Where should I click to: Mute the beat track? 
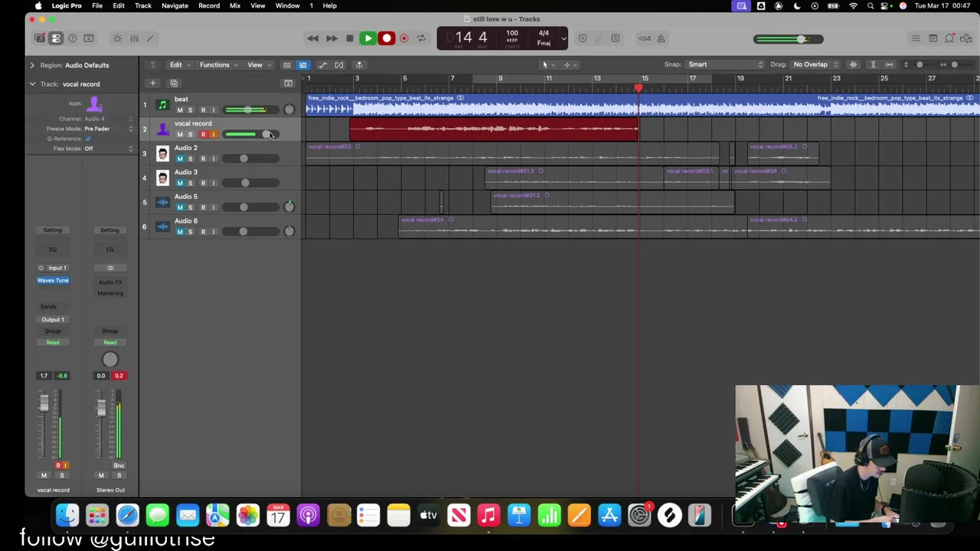tap(180, 110)
